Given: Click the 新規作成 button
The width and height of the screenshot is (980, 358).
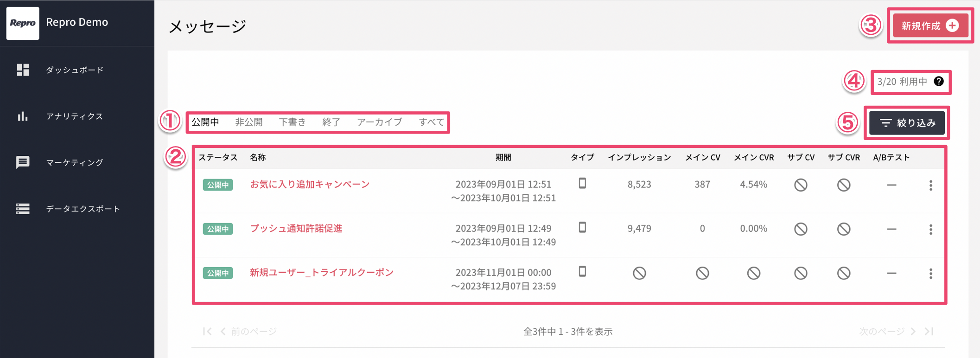Looking at the screenshot, I should coord(930,26).
